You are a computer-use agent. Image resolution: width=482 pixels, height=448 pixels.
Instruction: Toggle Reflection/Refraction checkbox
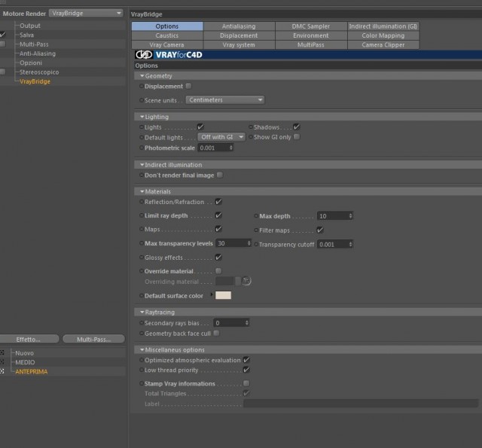(218, 202)
